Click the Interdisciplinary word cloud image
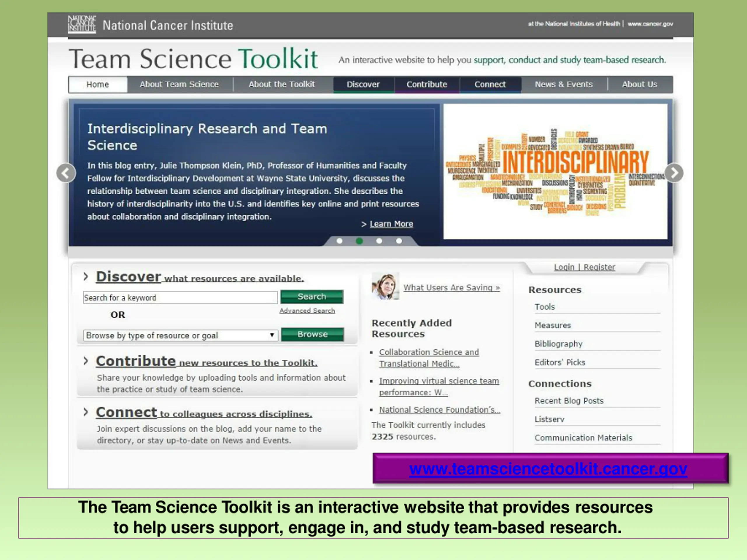The image size is (747, 560). pos(555,171)
